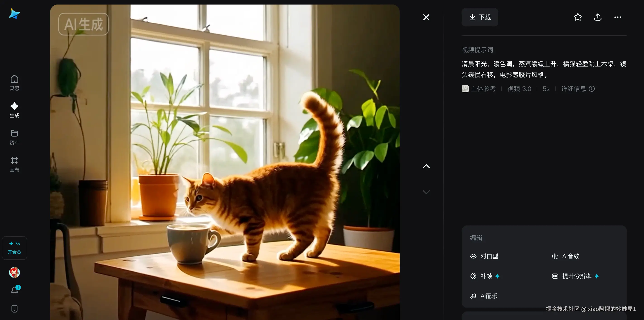Share the video via upload icon

pos(598,17)
